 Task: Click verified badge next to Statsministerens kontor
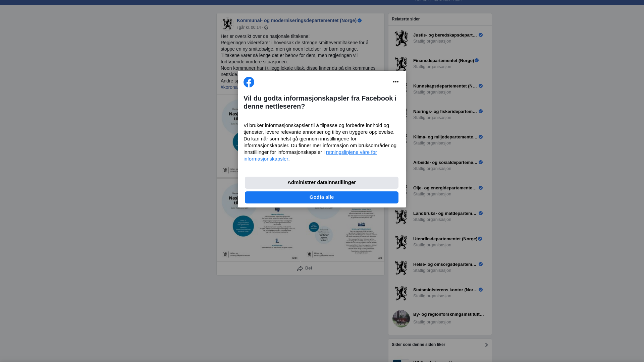(x=481, y=290)
